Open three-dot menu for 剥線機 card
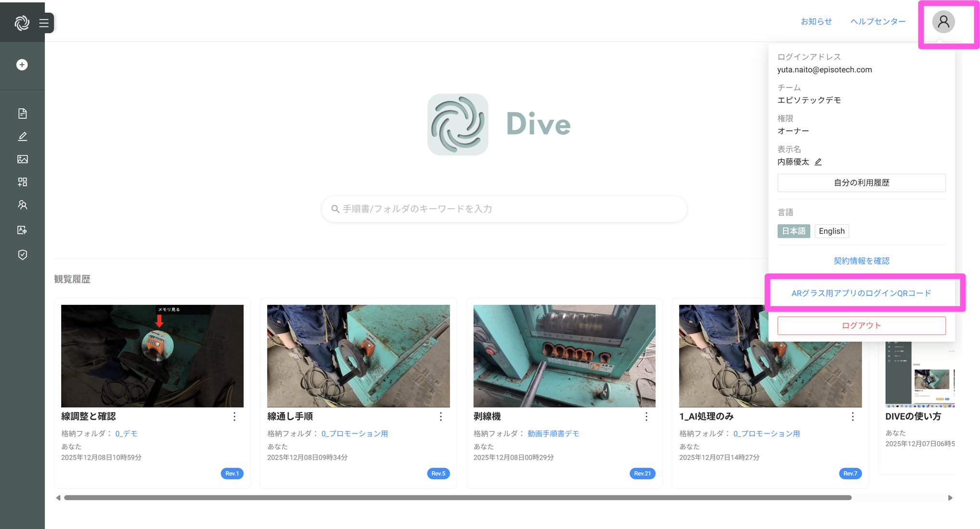Viewport: 980px width, 529px height. (x=646, y=416)
